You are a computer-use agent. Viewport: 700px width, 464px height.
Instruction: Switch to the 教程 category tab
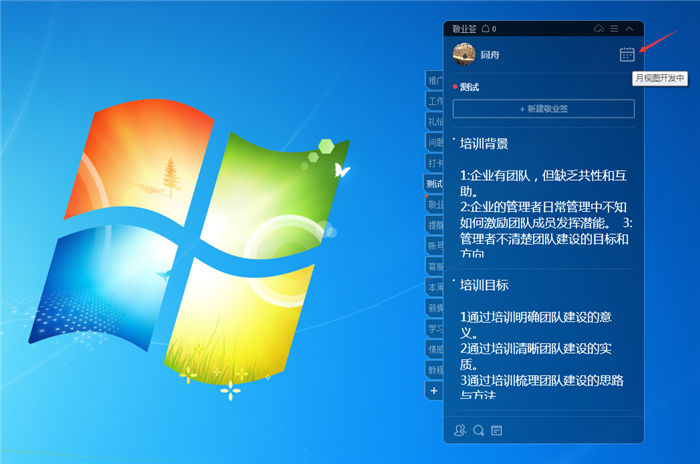[434, 370]
